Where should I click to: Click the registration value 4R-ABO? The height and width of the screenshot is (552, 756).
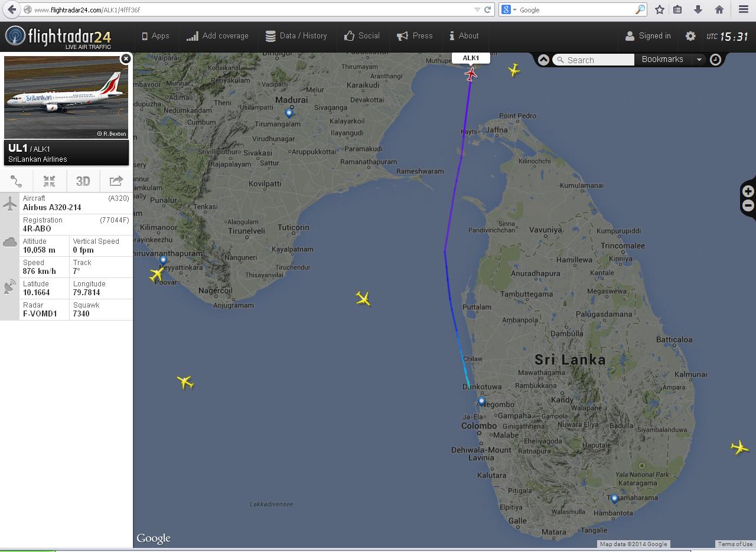click(x=37, y=229)
